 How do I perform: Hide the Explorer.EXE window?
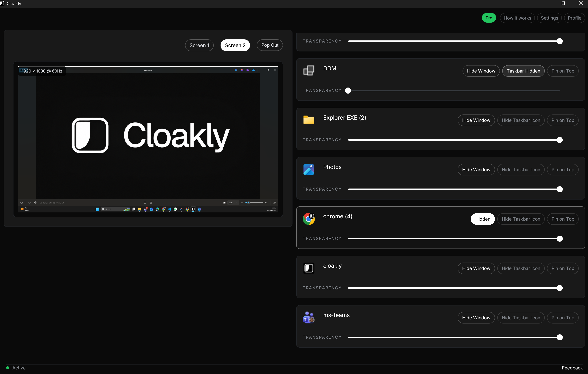[x=476, y=120]
